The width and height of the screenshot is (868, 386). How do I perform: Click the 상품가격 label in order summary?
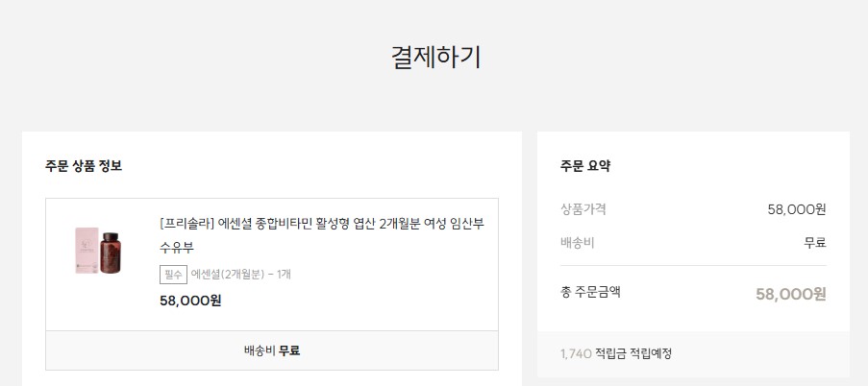tap(583, 209)
